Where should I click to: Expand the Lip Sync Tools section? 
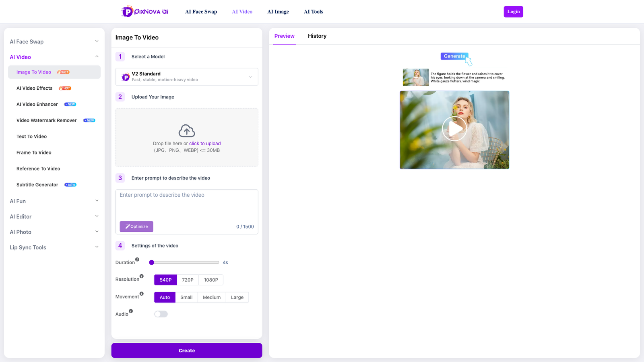coord(54,247)
